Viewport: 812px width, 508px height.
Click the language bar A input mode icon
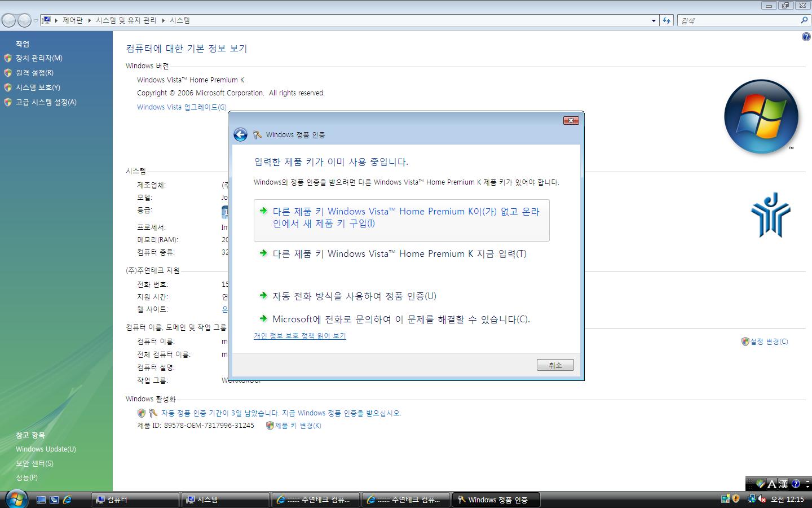(x=772, y=484)
